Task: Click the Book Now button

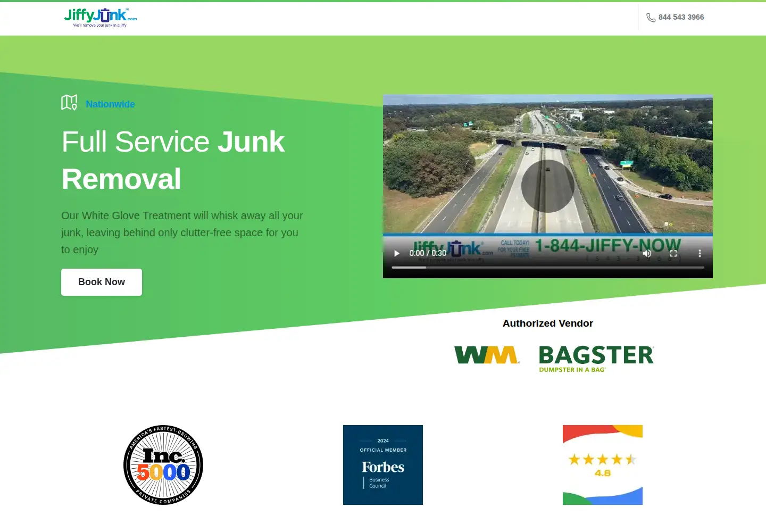Action: point(102,282)
